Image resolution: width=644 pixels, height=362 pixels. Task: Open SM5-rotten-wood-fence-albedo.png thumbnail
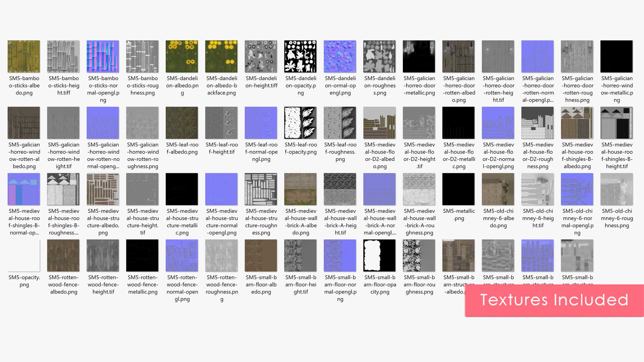click(63, 255)
